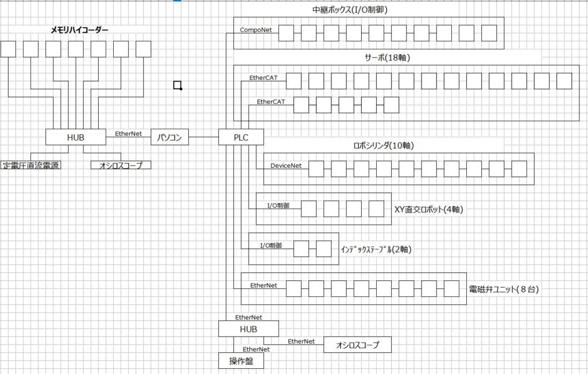This screenshot has width=588, height=374.
Task: Select the 中継ボックス(I/O制御) heading
Action: click(x=350, y=10)
